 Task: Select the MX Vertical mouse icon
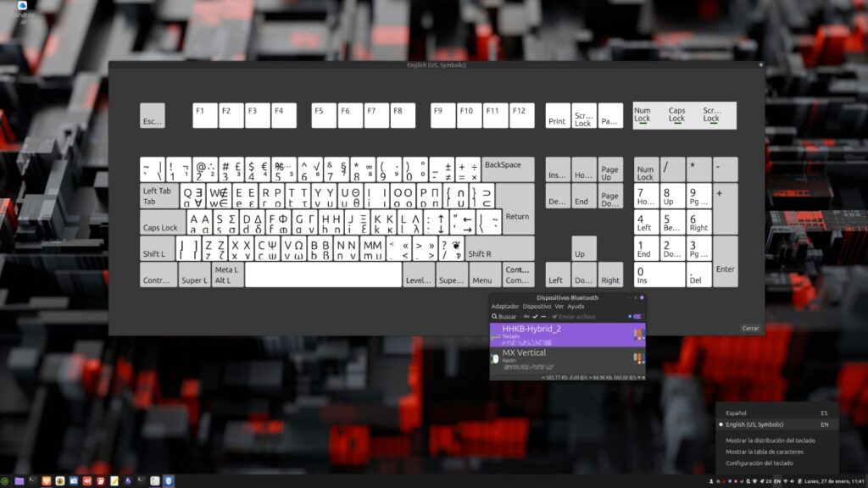[x=495, y=358]
